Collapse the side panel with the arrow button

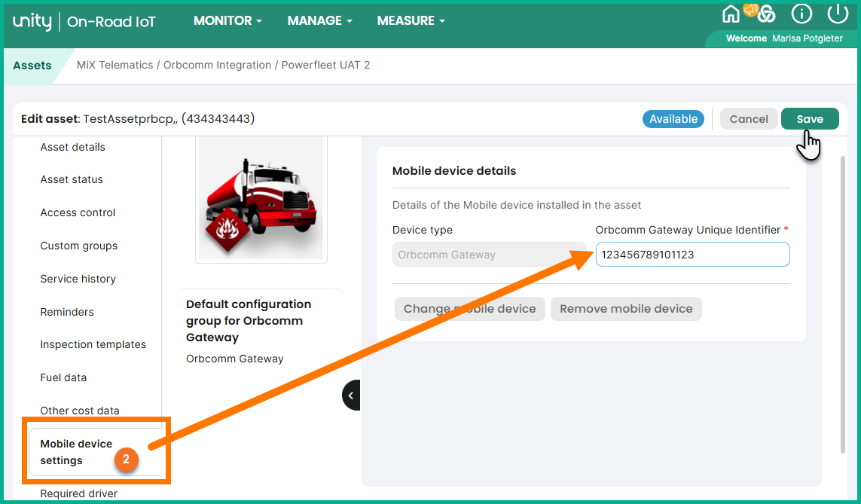[x=351, y=395]
